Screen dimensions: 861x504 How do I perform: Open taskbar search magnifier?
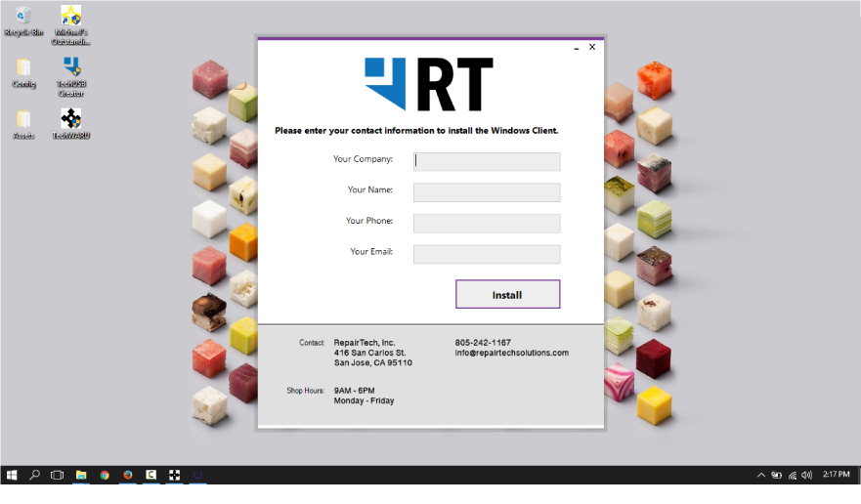coord(34,475)
